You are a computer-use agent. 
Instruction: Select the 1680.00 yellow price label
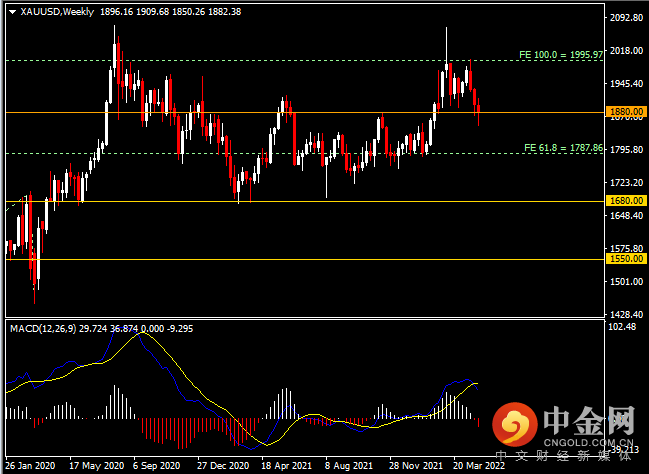click(x=626, y=201)
